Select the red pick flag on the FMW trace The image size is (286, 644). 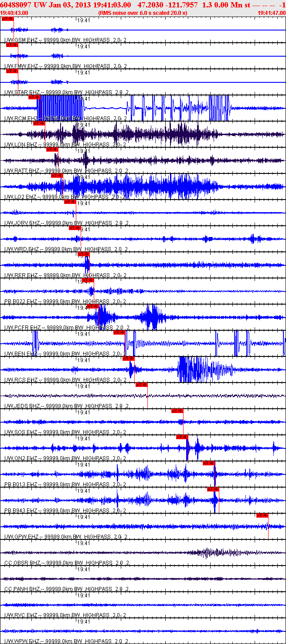pyautogui.click(x=12, y=44)
